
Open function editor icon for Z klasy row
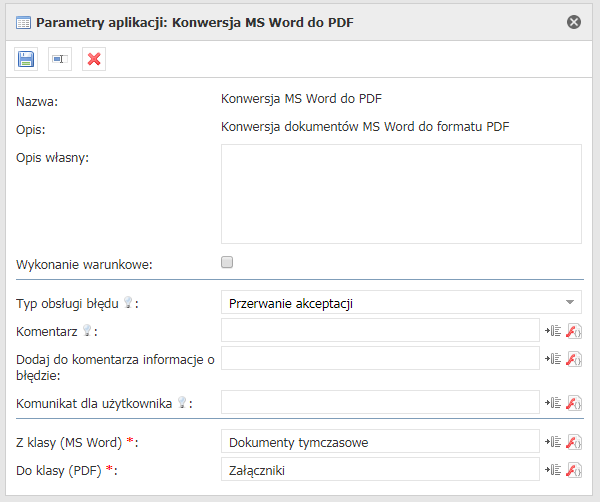pos(574,442)
